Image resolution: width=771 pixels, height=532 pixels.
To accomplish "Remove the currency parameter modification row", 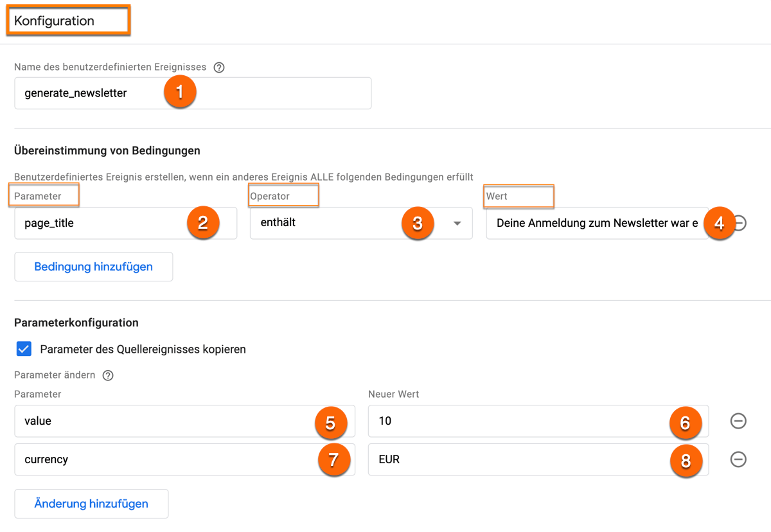I will click(x=738, y=460).
